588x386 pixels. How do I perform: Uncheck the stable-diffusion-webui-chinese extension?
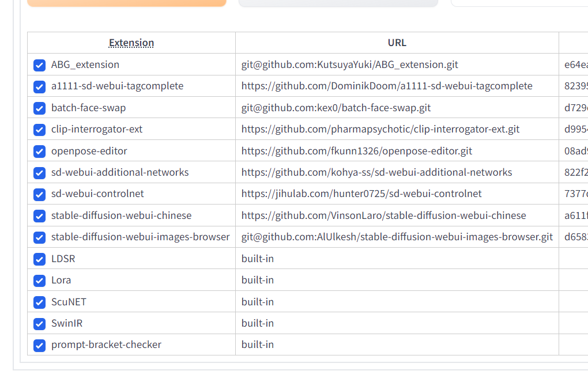tap(39, 215)
